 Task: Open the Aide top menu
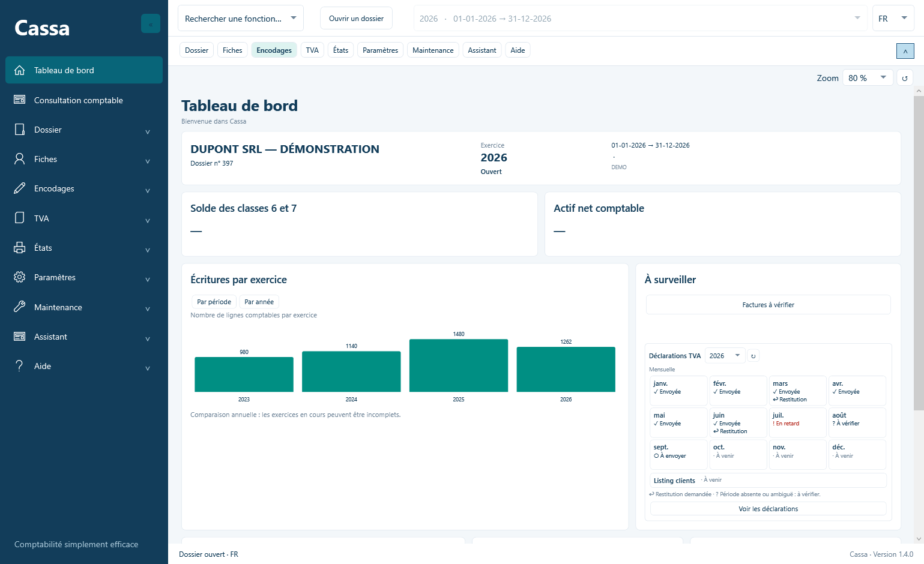[x=518, y=50]
